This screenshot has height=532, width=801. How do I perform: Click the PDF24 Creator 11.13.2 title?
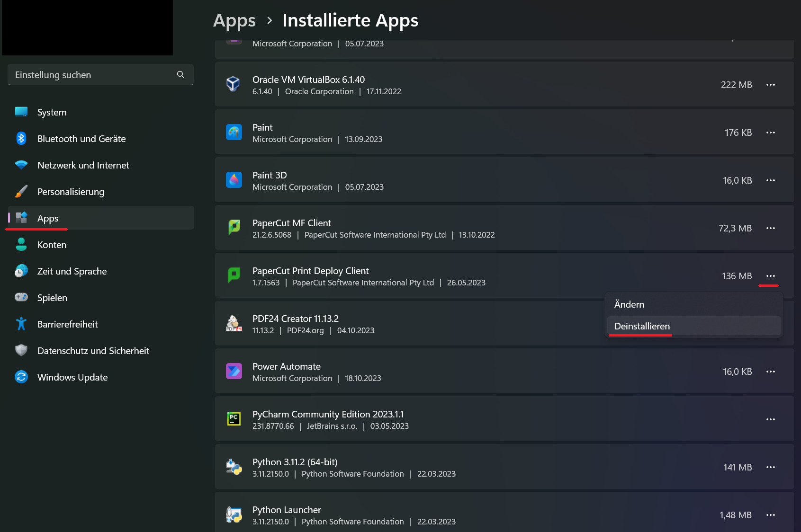(296, 319)
